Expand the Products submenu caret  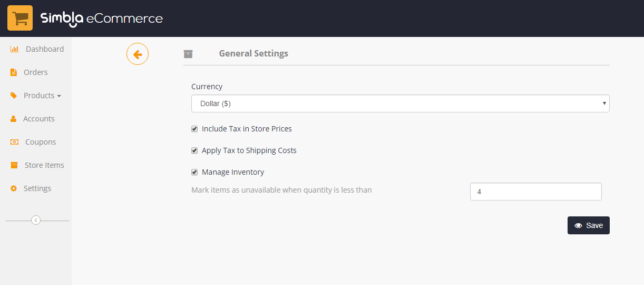[x=59, y=96]
